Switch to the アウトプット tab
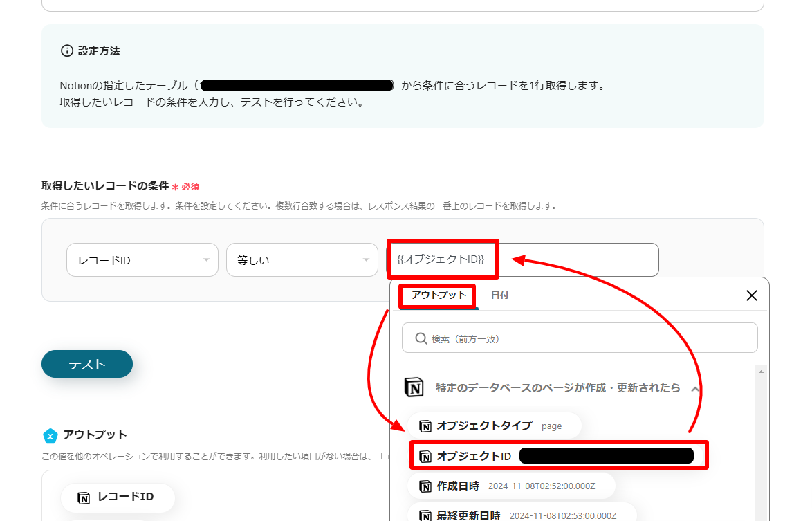The width and height of the screenshot is (812, 521). click(436, 295)
